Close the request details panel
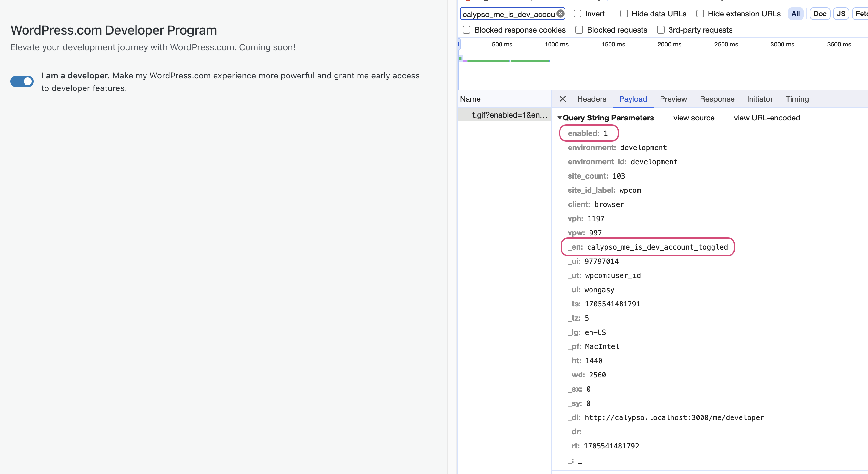868x474 pixels. coord(562,99)
